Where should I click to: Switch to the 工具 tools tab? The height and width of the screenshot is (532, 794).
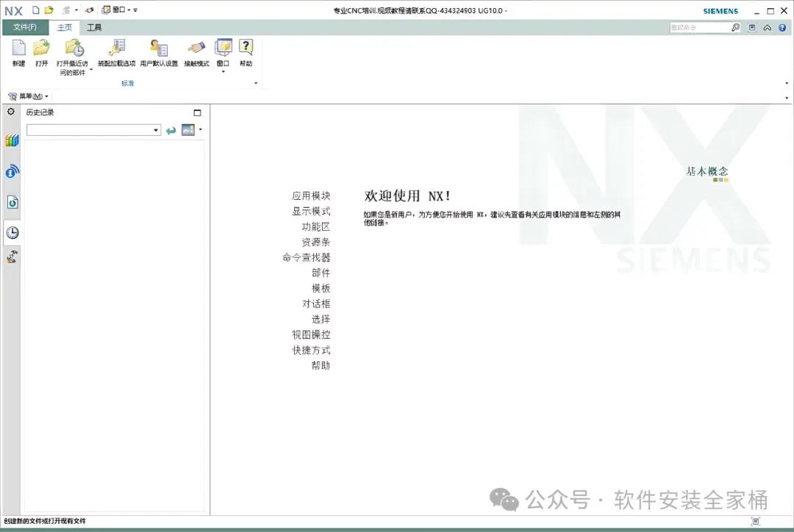click(x=94, y=27)
